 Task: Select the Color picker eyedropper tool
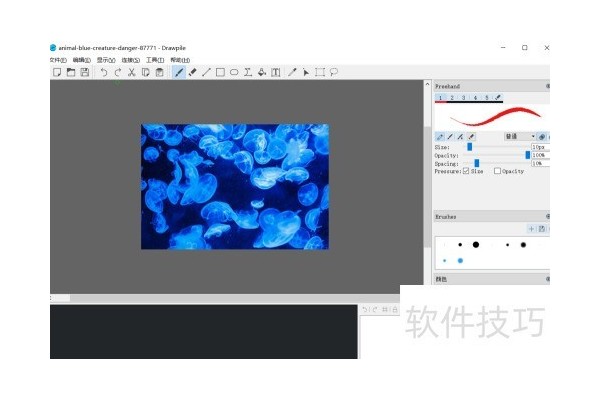(292, 72)
